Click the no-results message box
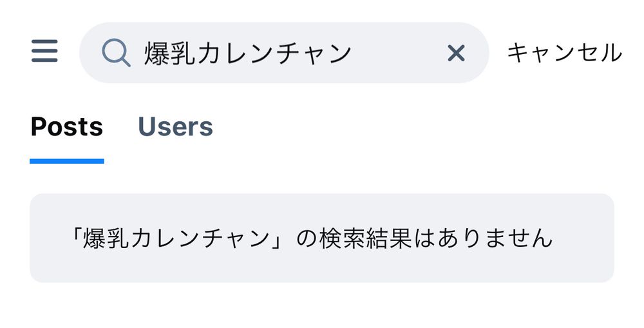 tap(322, 238)
